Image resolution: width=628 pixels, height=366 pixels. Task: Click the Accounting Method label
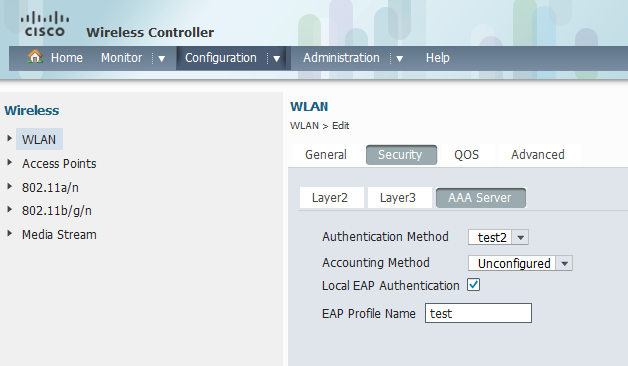[376, 263]
